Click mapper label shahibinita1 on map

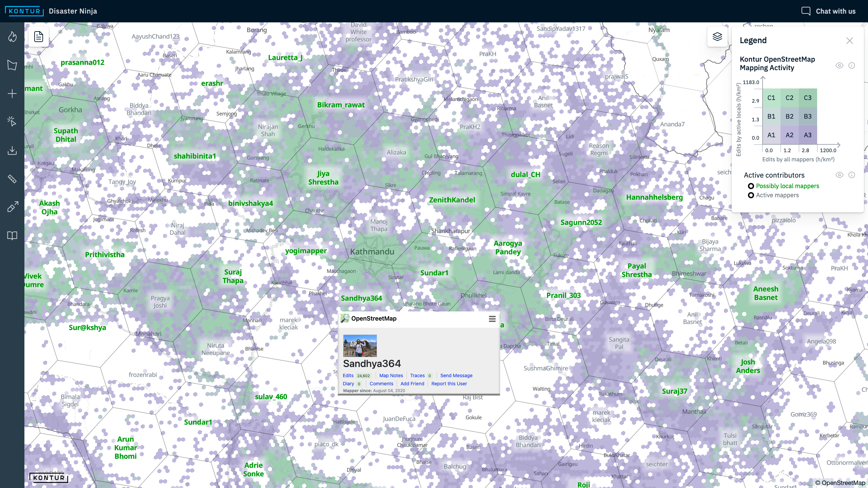pyautogui.click(x=195, y=156)
